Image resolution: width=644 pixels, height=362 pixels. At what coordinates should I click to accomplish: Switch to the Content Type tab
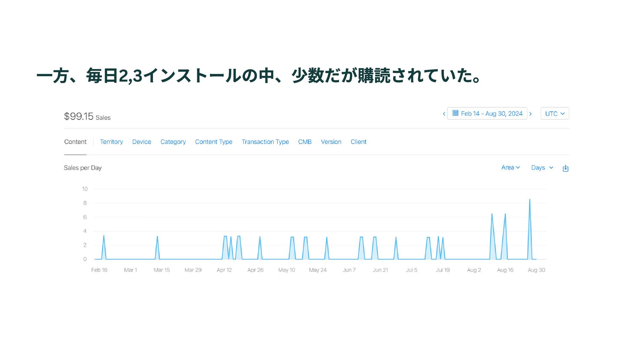[x=214, y=142]
